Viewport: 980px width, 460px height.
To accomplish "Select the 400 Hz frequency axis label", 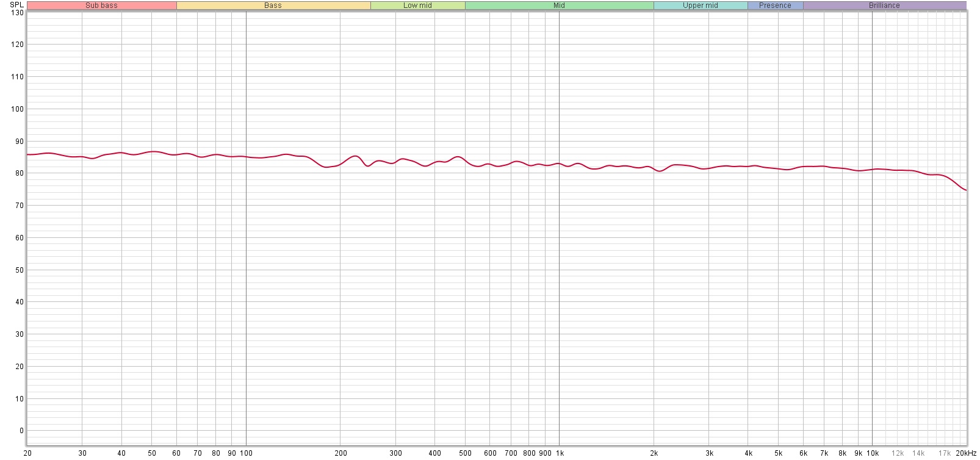I will tap(434, 453).
